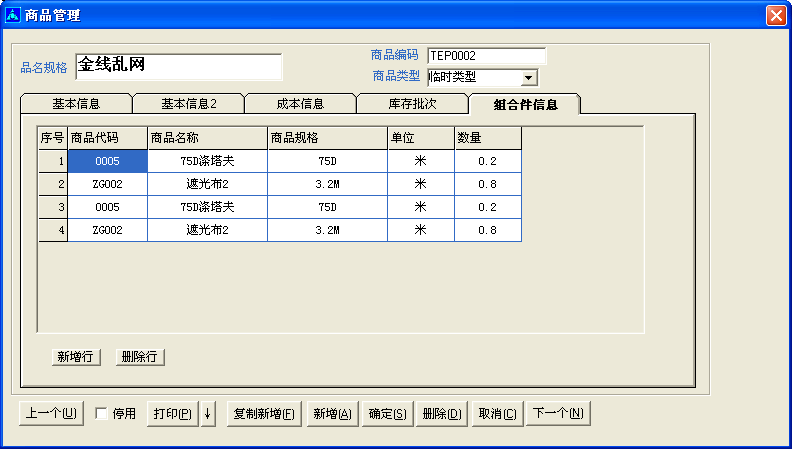Click unit 米 in row 4
The image size is (792, 449).
(x=421, y=230)
